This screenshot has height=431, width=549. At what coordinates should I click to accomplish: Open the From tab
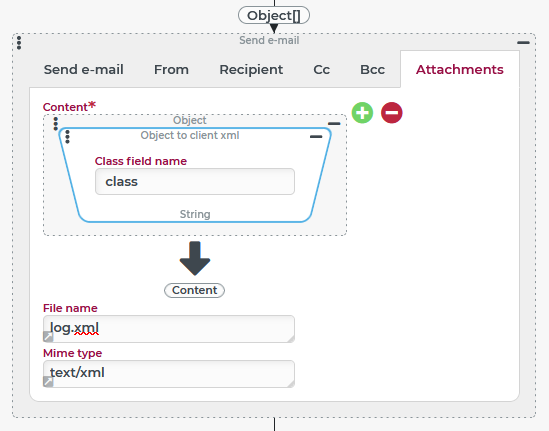(171, 69)
